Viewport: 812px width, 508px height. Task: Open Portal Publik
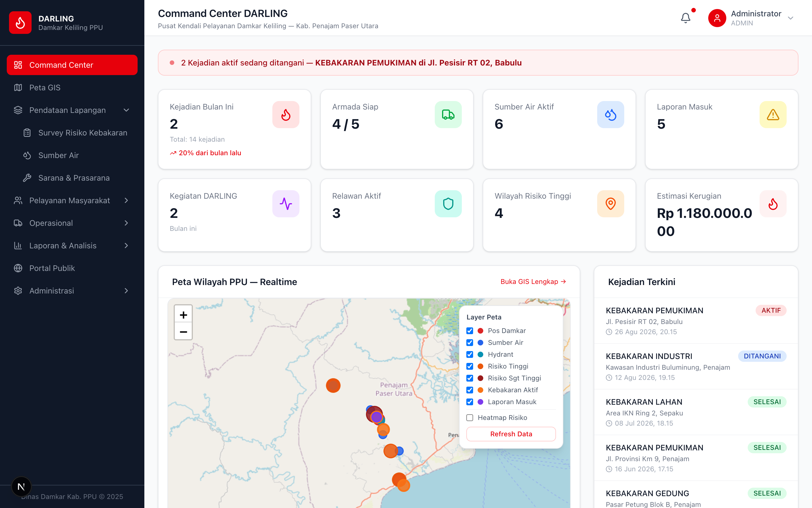(72, 268)
